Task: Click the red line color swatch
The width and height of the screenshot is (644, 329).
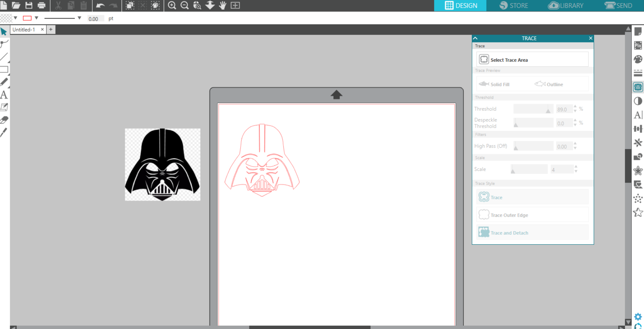Action: (27, 18)
